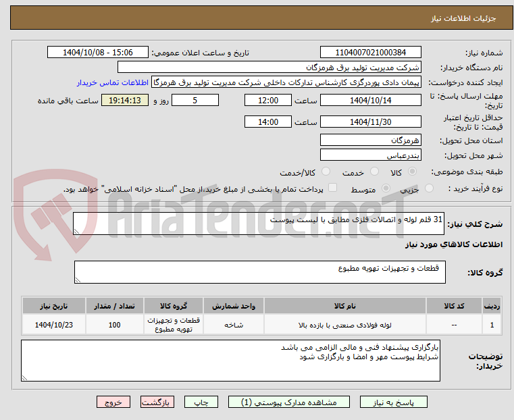Select the کالا/خدمت radio button
The height and width of the screenshot is (420, 514).
tap(326, 172)
